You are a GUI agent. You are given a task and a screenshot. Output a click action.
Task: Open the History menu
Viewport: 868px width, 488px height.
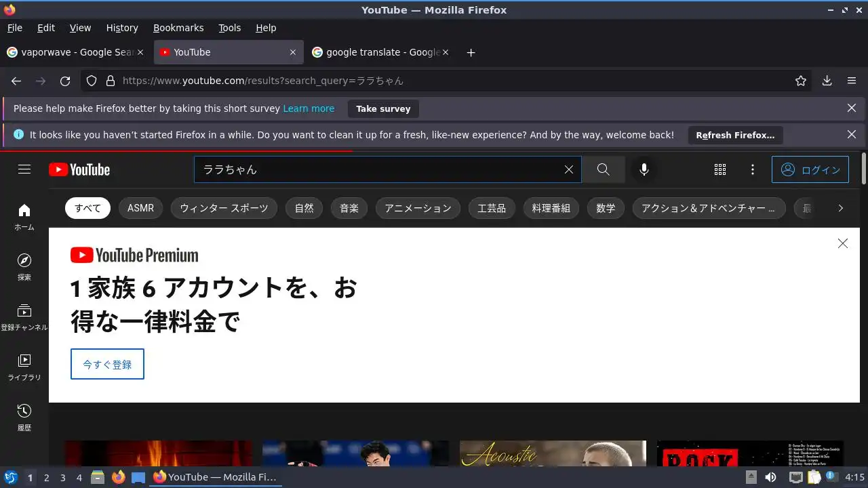click(x=122, y=28)
